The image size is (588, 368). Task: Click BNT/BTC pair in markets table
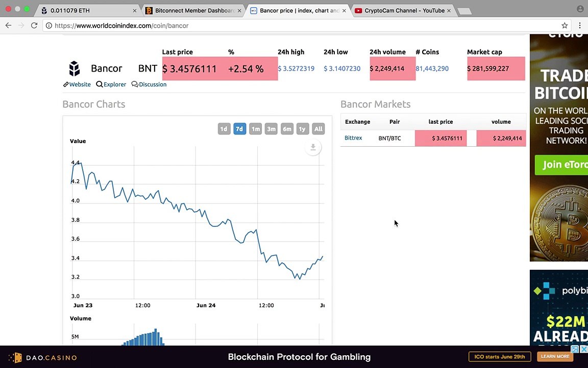389,138
